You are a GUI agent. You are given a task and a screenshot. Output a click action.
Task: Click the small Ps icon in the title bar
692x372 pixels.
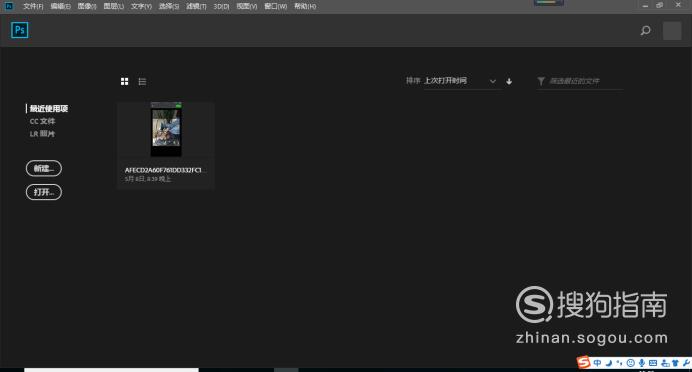click(8, 6)
